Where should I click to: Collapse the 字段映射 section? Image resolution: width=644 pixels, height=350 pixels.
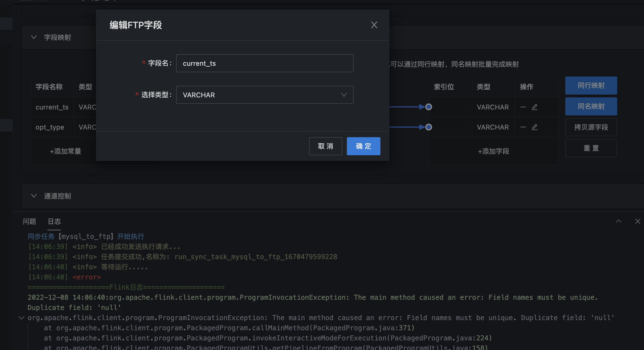[x=34, y=37]
